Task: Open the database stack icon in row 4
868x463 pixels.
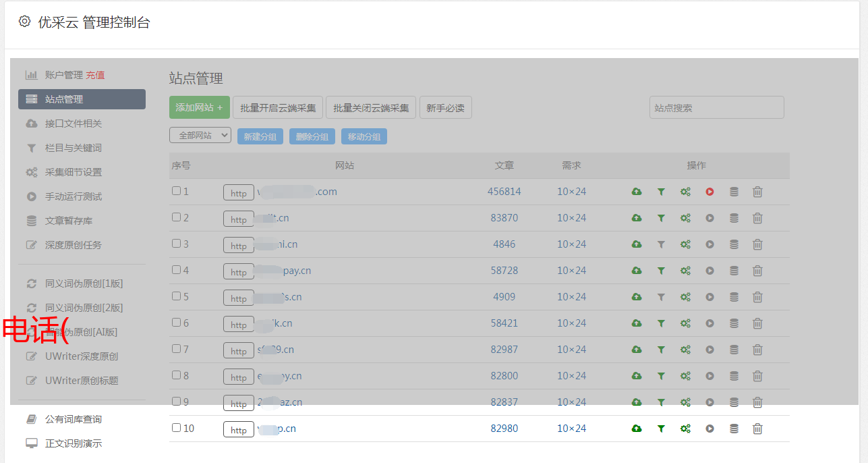Action: (734, 271)
